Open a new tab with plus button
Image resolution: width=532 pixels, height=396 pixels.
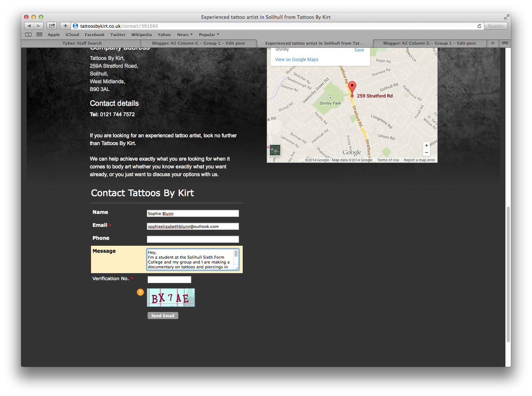[492, 43]
